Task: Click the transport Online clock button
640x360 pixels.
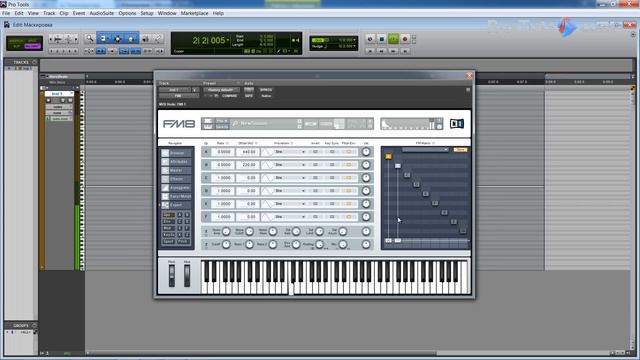Action: [370, 39]
